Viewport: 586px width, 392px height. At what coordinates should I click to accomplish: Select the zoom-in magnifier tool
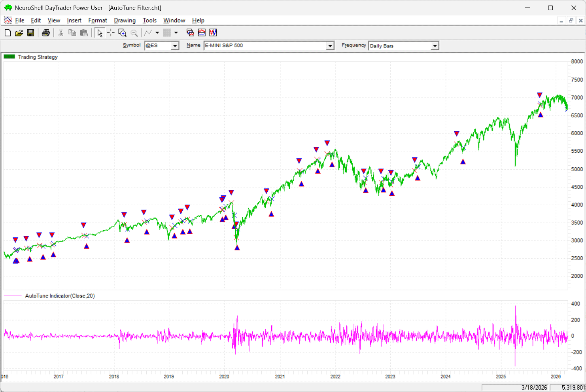123,32
